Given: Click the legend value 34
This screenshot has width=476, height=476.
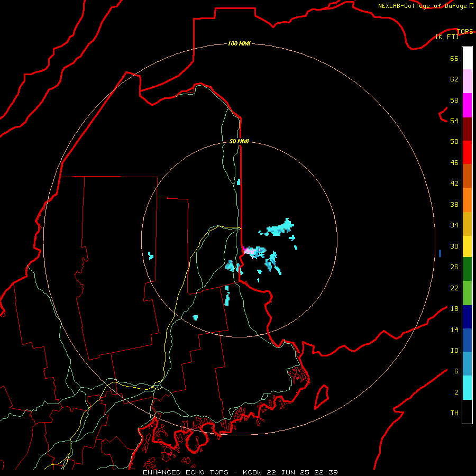Looking at the screenshot, I should click(454, 225).
